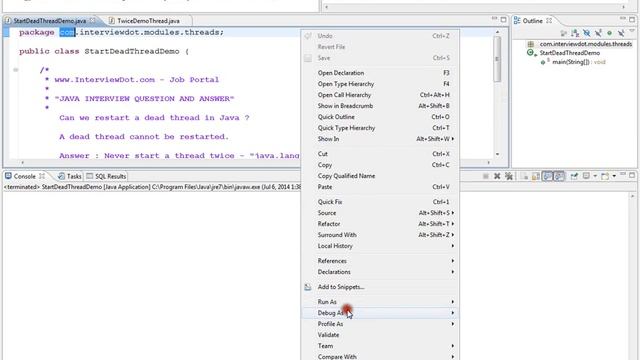This screenshot has width=640, height=360.
Task: Maximize the Outline view panel
Action: click(x=632, y=20)
